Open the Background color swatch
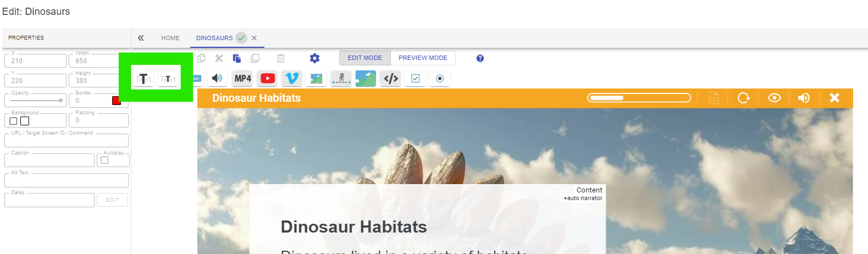 pos(25,121)
